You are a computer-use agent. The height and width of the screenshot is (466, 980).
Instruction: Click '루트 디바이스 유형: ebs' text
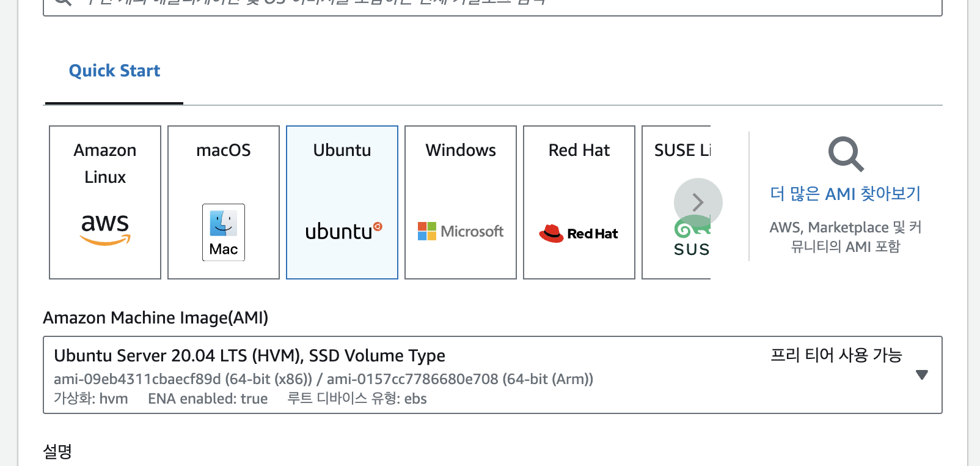357,399
